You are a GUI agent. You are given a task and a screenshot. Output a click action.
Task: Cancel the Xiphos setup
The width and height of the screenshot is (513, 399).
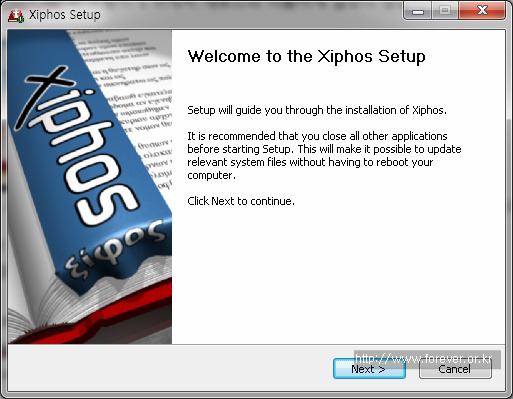(455, 369)
